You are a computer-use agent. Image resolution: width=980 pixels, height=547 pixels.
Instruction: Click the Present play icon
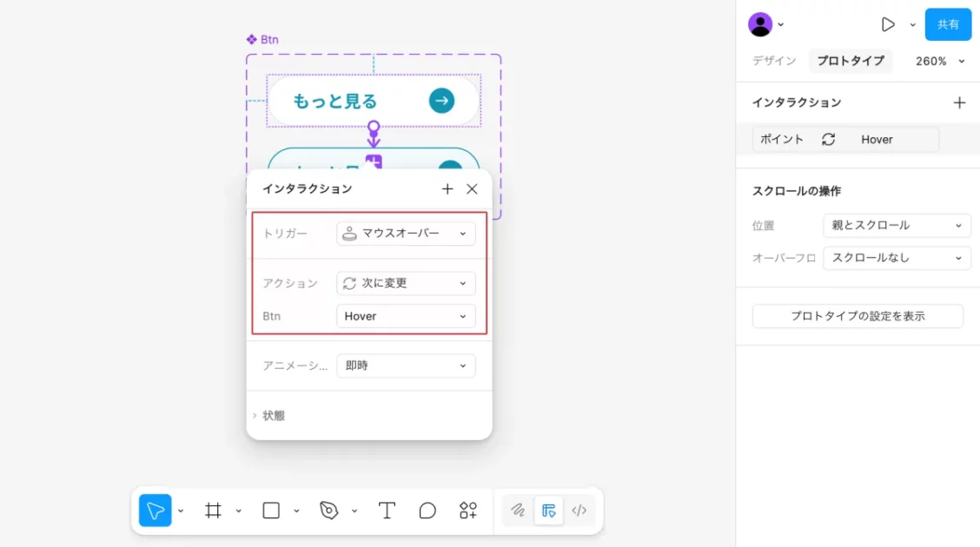coord(887,24)
